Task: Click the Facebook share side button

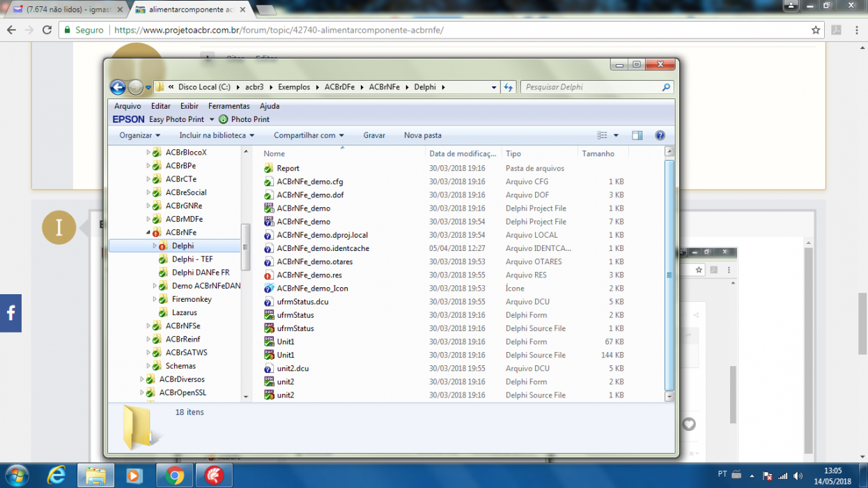Action: pyautogui.click(x=10, y=313)
